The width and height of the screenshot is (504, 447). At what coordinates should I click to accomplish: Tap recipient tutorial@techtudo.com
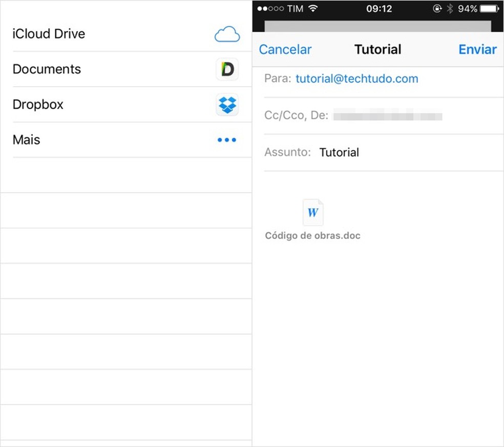coord(357,78)
